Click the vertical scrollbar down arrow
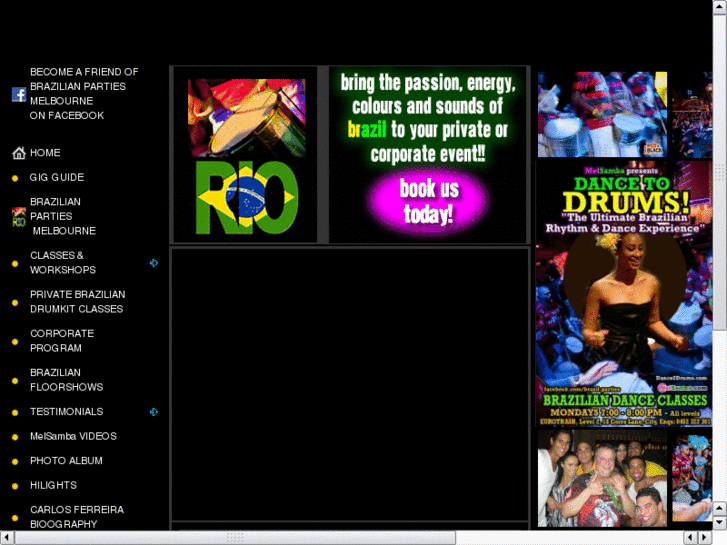The height and width of the screenshot is (545, 727). pyautogui.click(x=720, y=523)
